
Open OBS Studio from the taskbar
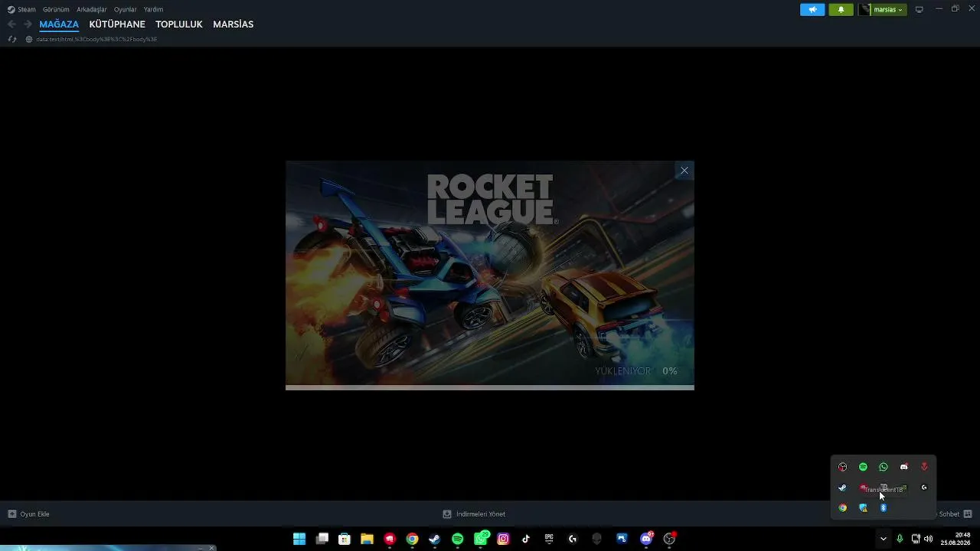(670, 539)
